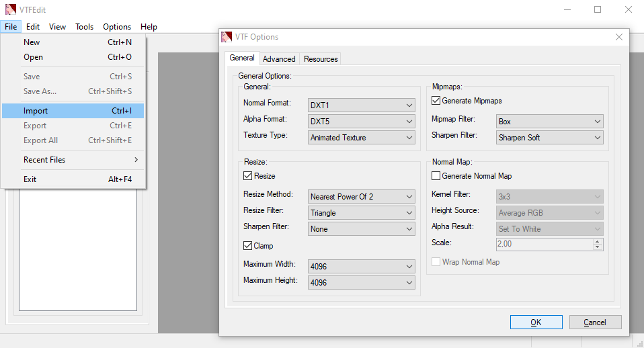Viewport: 644px width, 348px height.
Task: Open the Maximum Height dropdown
Action: (x=362, y=282)
